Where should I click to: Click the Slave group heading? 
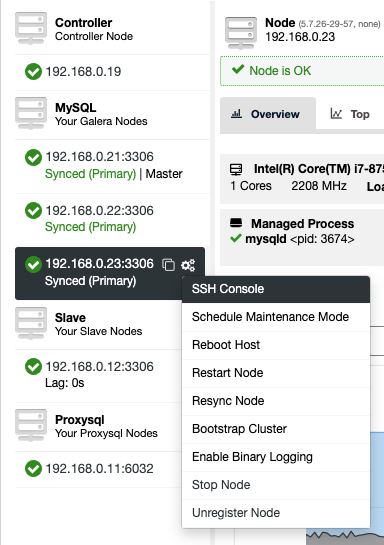pos(71,318)
